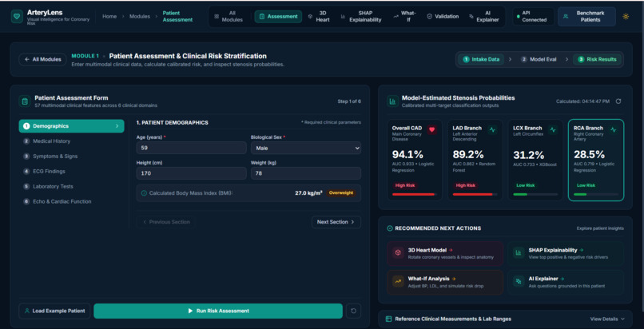This screenshot has height=329, width=644.
Task: Click Modules in the breadcrumb
Action: click(x=140, y=17)
